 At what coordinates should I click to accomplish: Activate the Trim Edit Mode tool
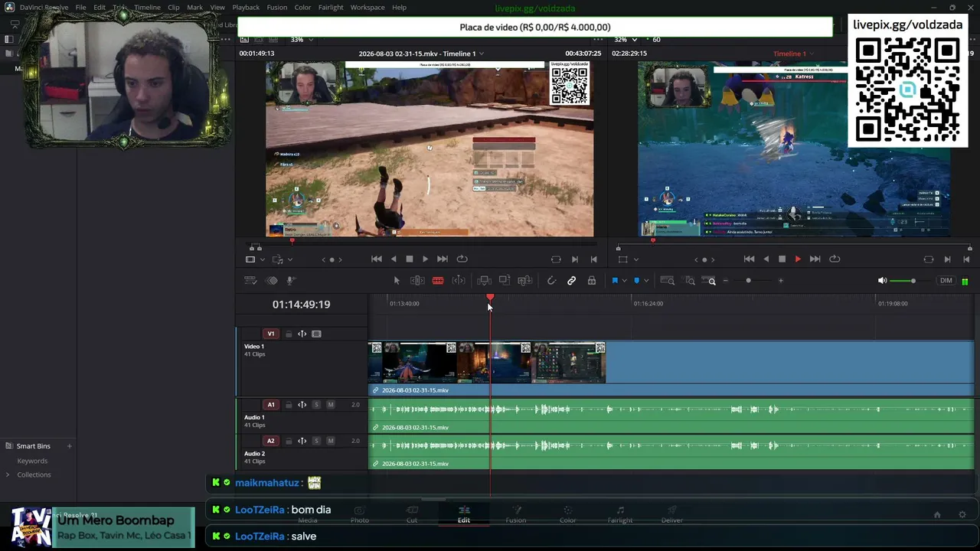[x=417, y=281]
